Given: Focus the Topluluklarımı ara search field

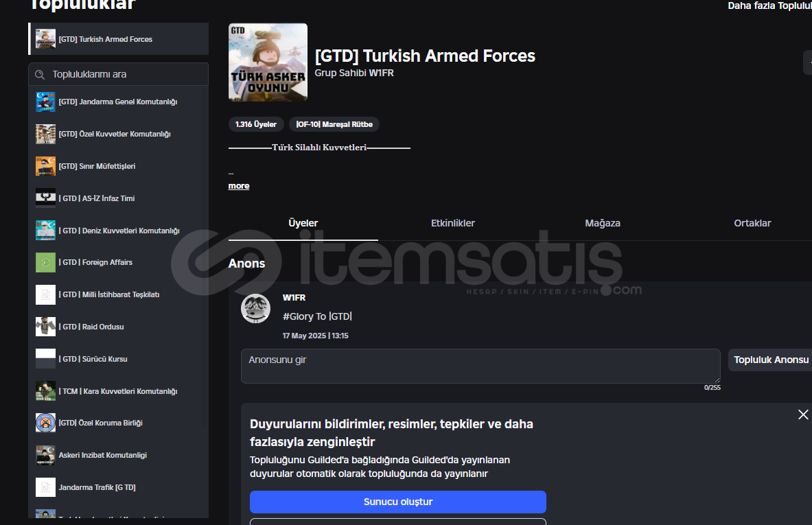Looking at the screenshot, I should coord(119,75).
